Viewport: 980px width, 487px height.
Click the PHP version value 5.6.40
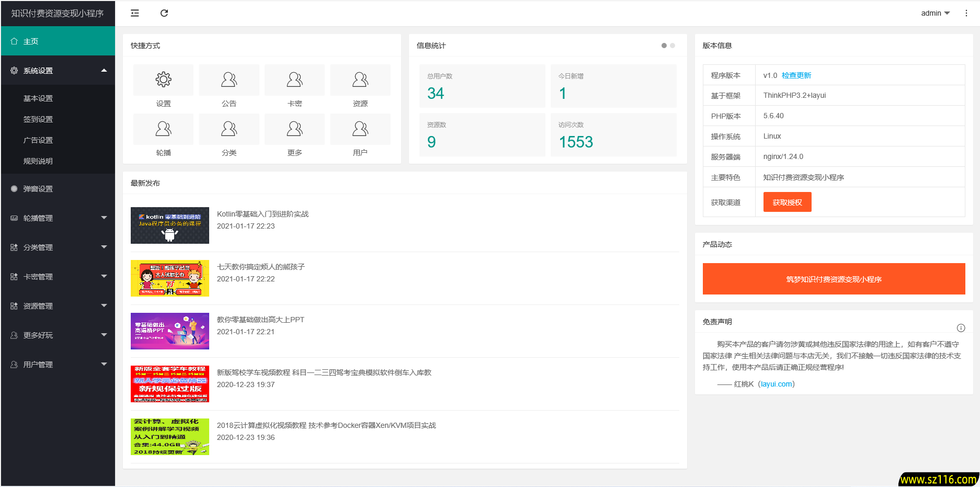[773, 116]
